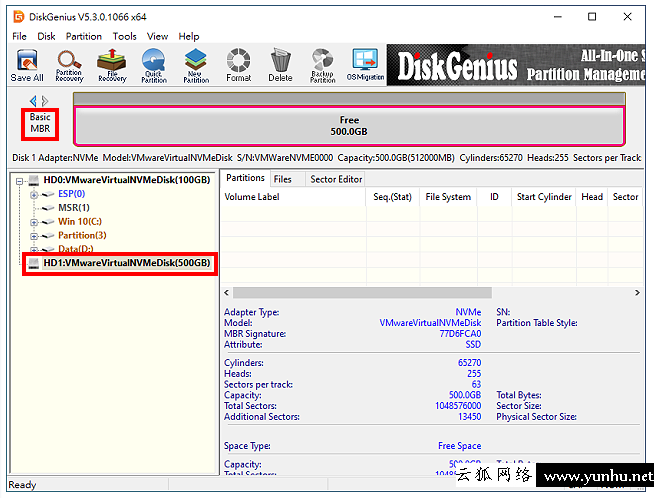Expand the Data(D:) node
This screenshot has height=498, width=657.
pyautogui.click(x=34, y=249)
